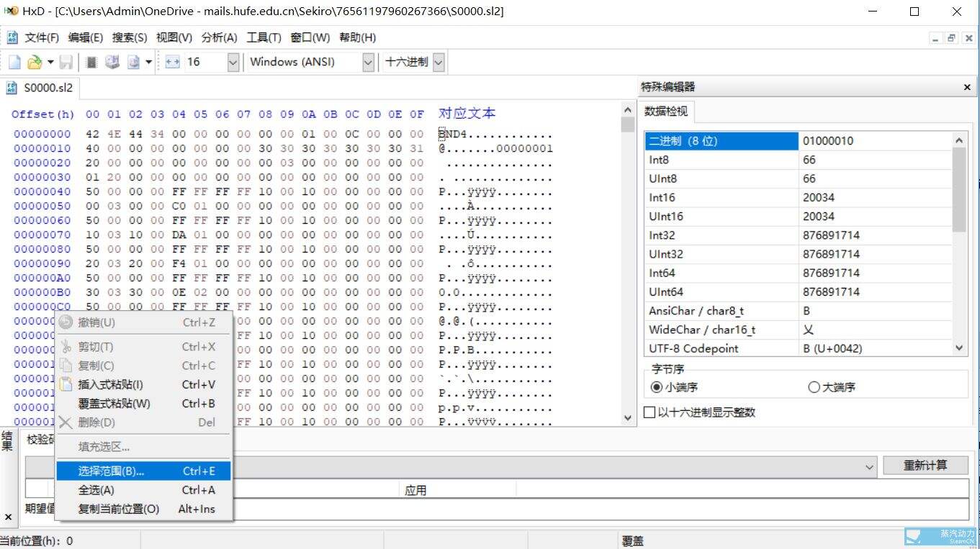Image resolution: width=980 pixels, height=549 pixels.
Task: Open the 工具(T) menu
Action: point(264,37)
